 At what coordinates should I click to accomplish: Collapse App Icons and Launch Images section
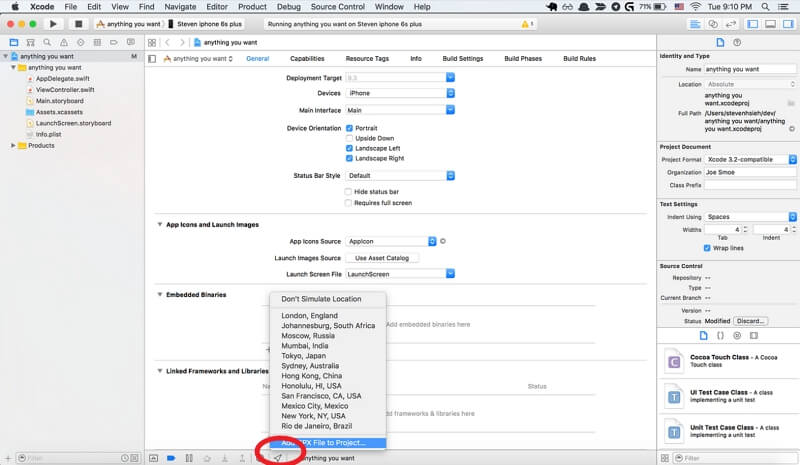point(160,224)
